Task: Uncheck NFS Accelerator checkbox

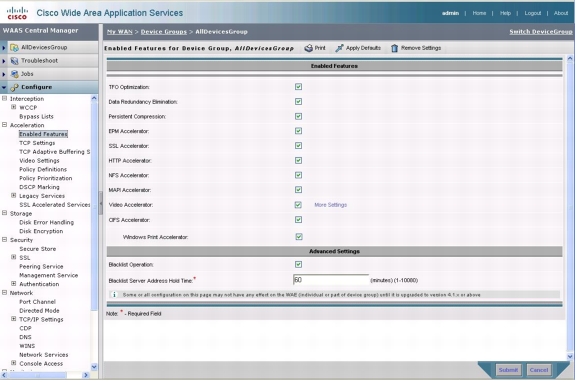Action: coord(298,175)
